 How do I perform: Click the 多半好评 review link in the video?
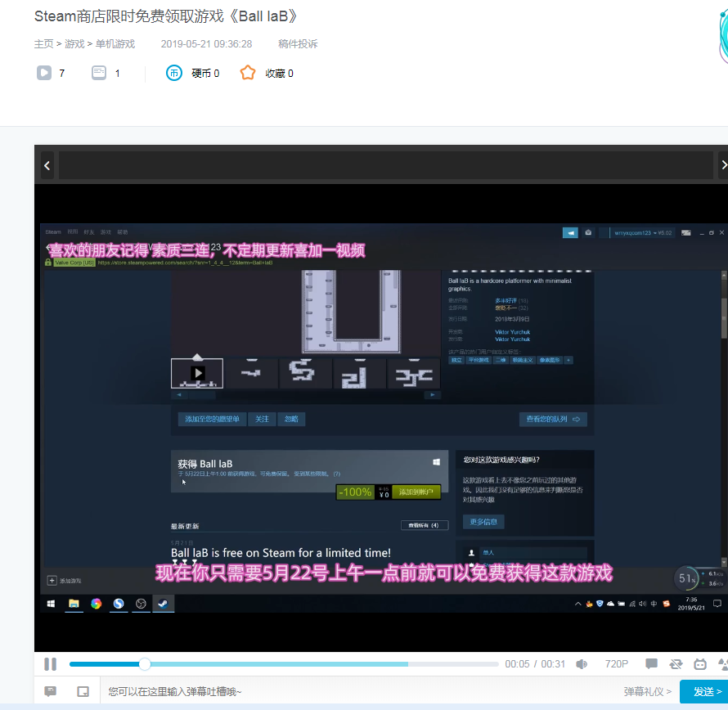click(506, 300)
